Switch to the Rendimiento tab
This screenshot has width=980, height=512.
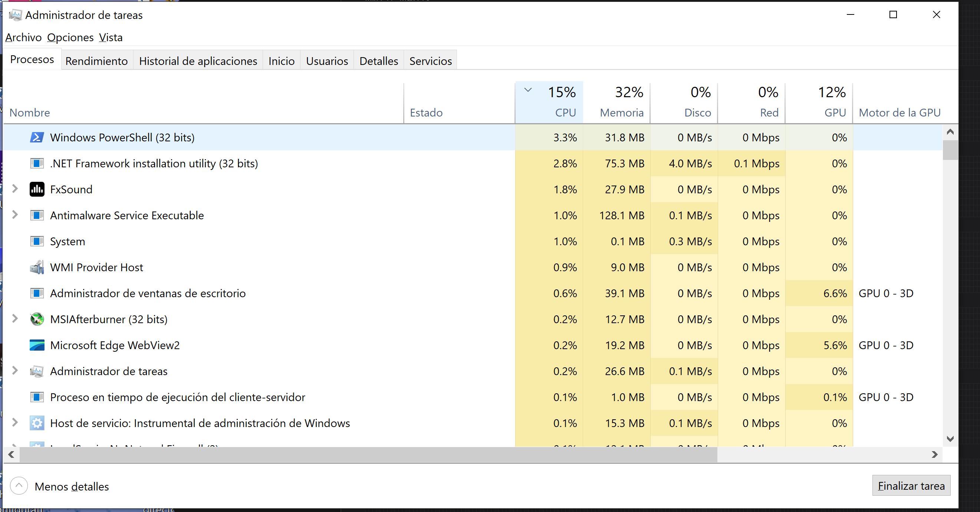[x=97, y=61]
